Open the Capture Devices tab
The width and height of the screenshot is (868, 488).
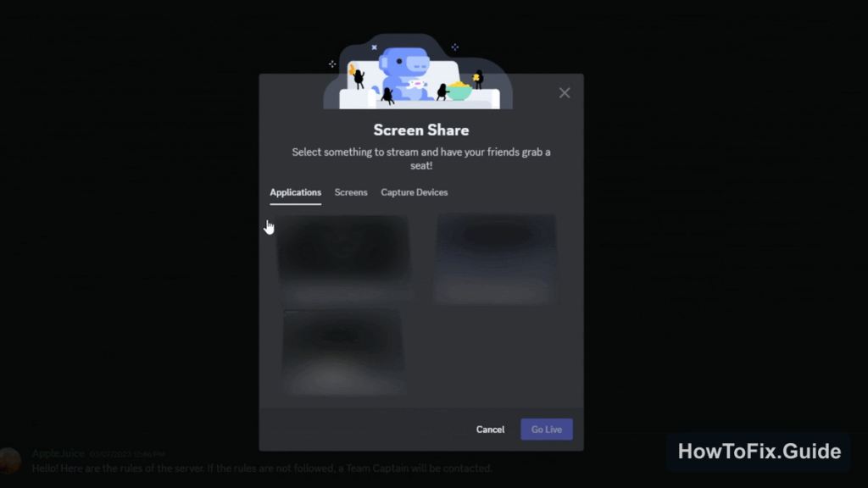(x=414, y=192)
